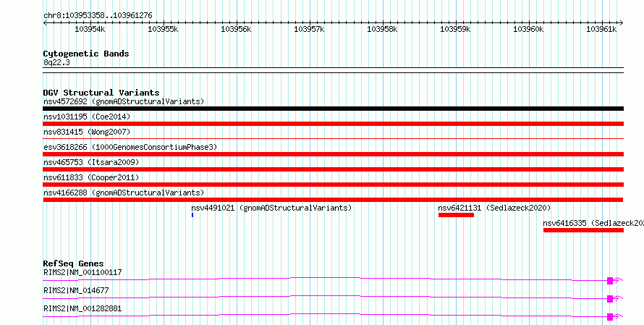
Task: Open variant label nsv831415 (Wong2007)
Action: click(87, 132)
